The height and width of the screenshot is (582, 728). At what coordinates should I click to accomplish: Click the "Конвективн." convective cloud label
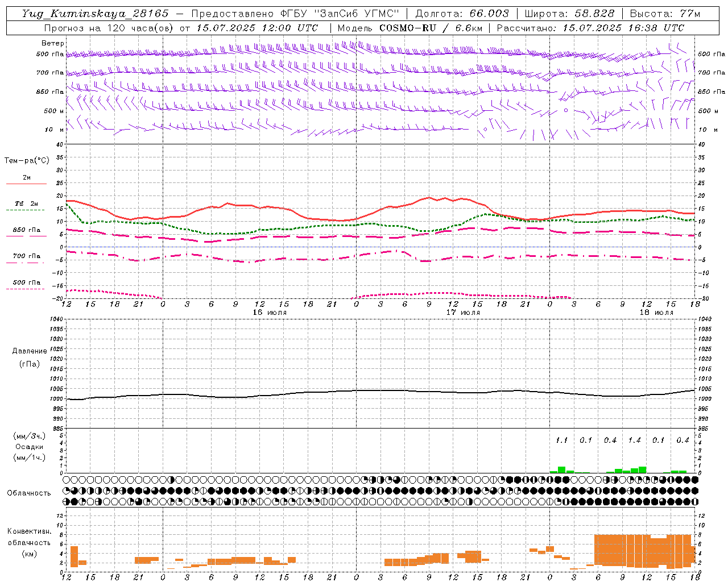click(x=30, y=531)
